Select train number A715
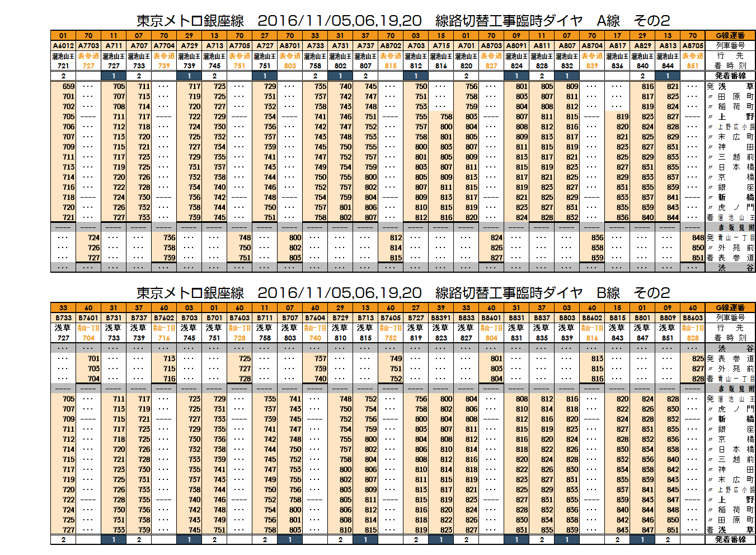756x555 pixels. point(441,46)
